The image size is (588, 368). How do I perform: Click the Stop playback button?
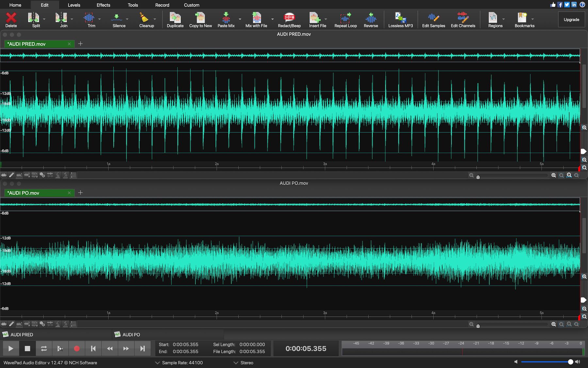tap(27, 349)
